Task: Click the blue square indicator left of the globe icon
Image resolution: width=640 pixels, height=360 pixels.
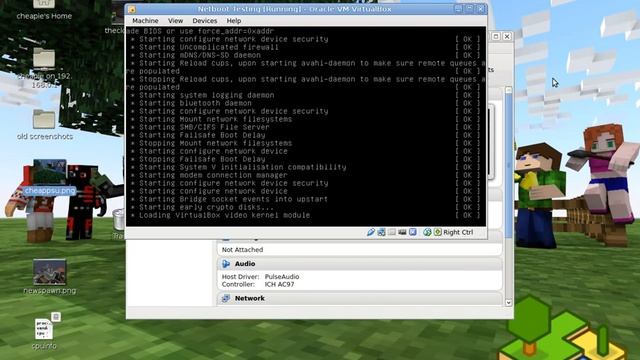Action: [413, 232]
